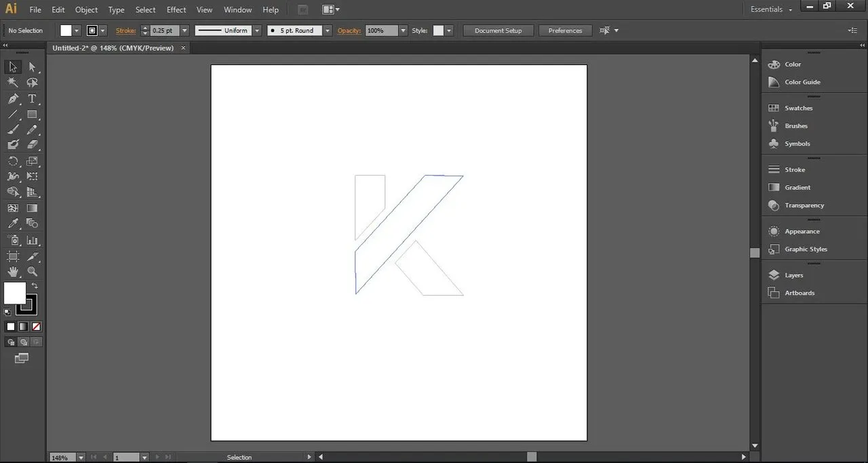
Task: Click the orange Opacity label link
Action: [x=349, y=31]
